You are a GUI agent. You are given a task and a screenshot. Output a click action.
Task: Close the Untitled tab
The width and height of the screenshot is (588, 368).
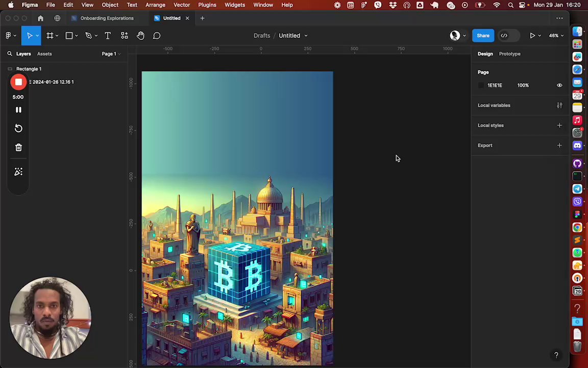point(187,18)
